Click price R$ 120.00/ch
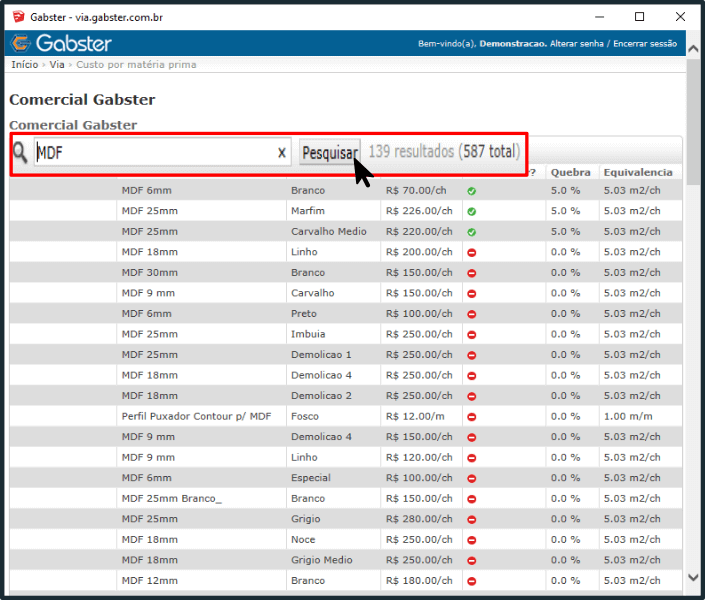Screen dimensions: 705x600 [419, 457]
